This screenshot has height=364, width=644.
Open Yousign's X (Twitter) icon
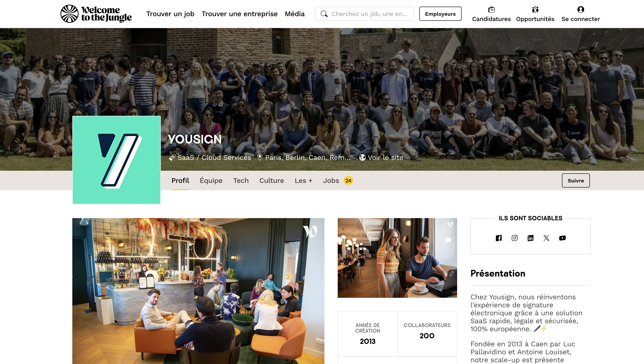[546, 238]
